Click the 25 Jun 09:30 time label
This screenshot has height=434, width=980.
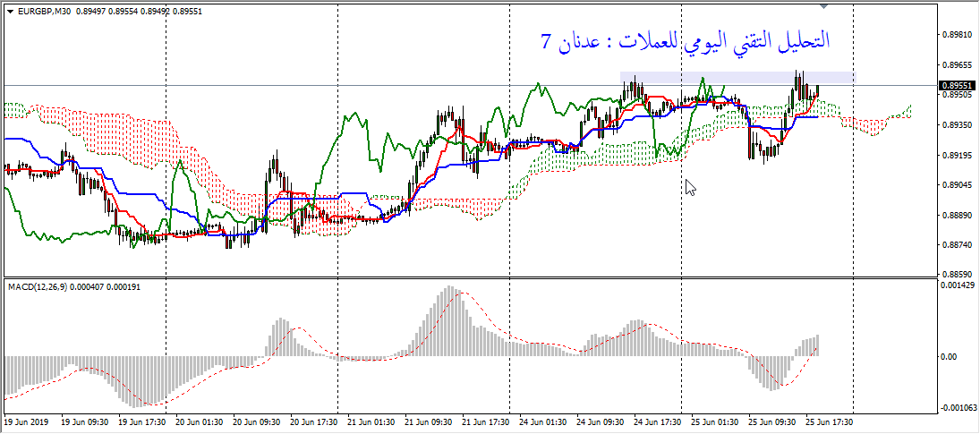click(x=770, y=421)
